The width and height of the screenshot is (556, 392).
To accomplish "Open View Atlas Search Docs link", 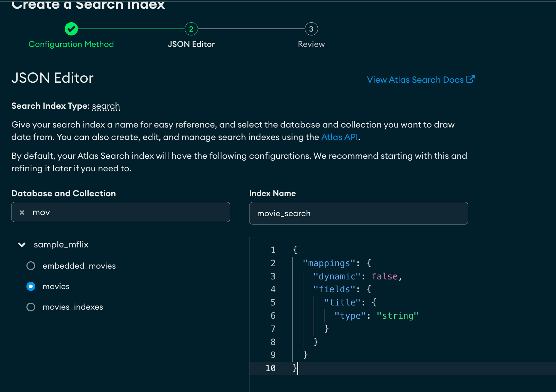I will pyautogui.click(x=415, y=80).
